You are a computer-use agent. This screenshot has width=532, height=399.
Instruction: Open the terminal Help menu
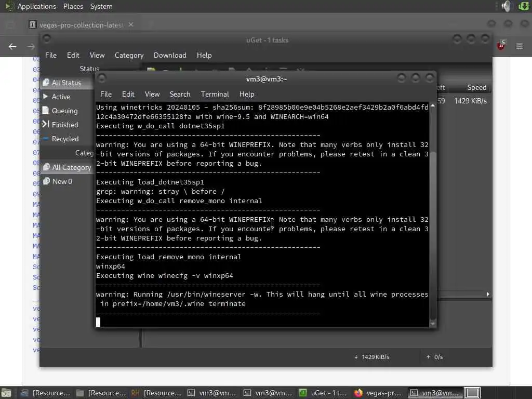click(247, 95)
